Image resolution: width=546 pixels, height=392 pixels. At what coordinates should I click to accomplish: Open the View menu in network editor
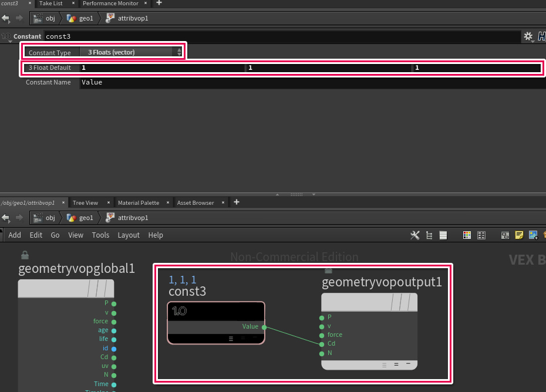point(76,235)
